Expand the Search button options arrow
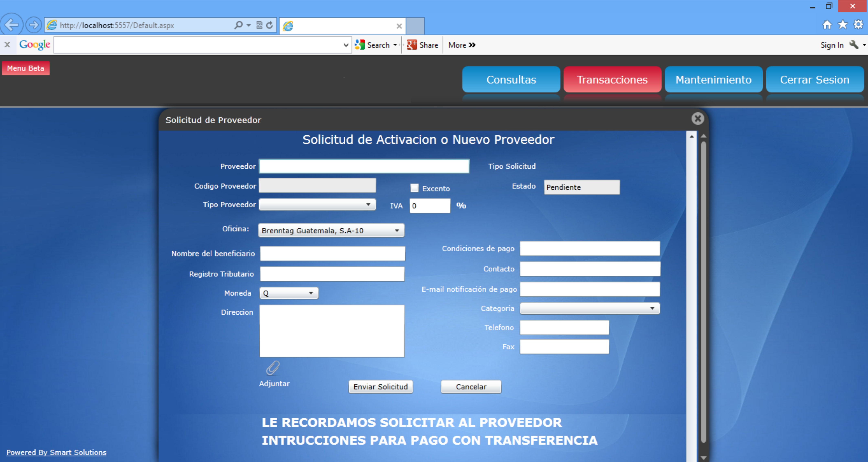Viewport: 868px width, 462px height. pyautogui.click(x=395, y=45)
